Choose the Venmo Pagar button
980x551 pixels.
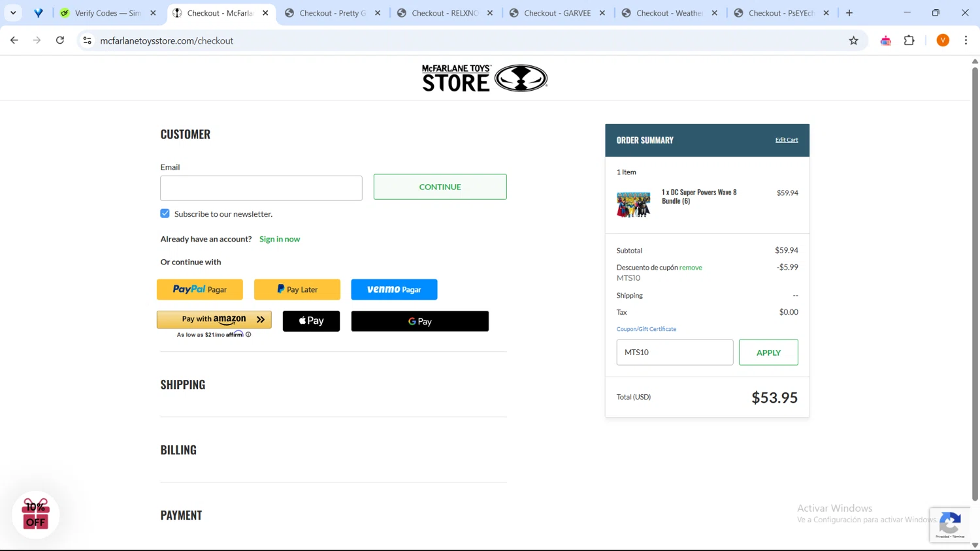(x=394, y=289)
